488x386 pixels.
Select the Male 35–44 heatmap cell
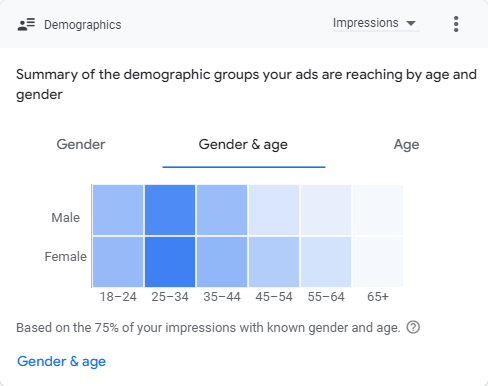pos(222,210)
